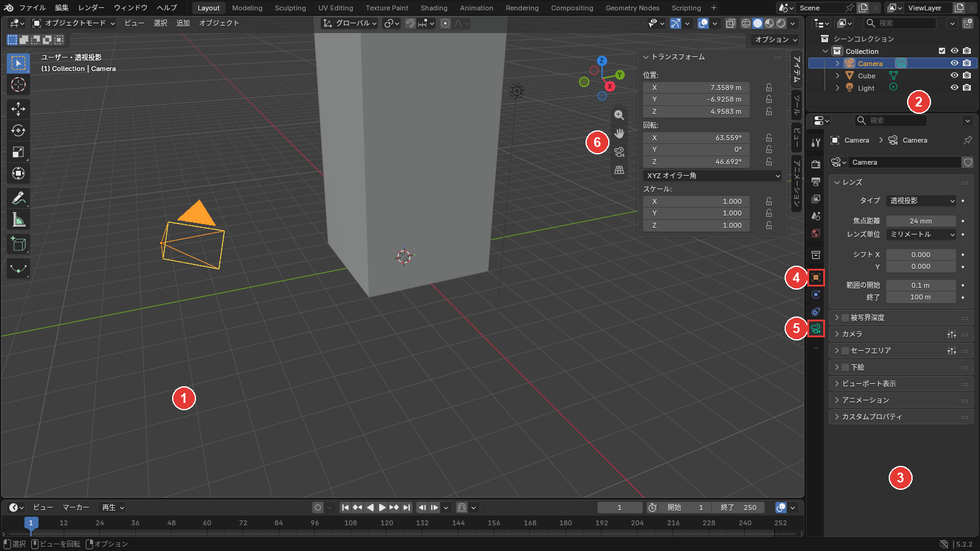Click the 位置 X 7.3589 m field

click(696, 88)
